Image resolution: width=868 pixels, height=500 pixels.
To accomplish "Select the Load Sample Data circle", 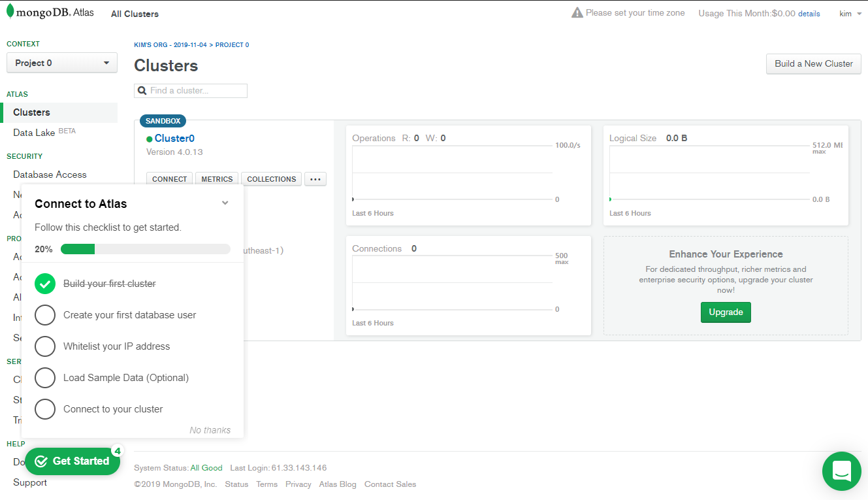I will click(x=45, y=378).
